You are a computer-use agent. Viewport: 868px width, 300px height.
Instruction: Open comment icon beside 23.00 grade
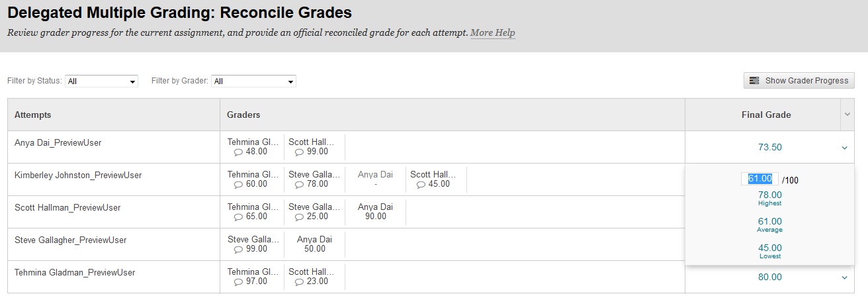(300, 281)
